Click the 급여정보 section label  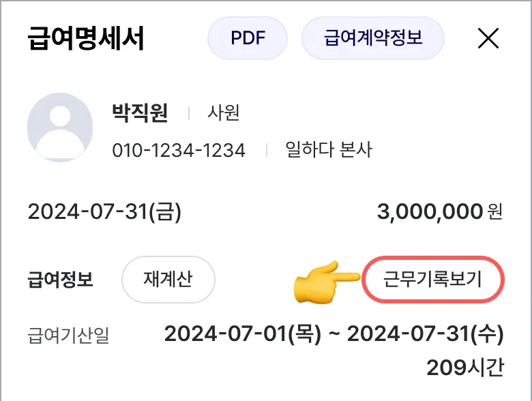(61, 280)
